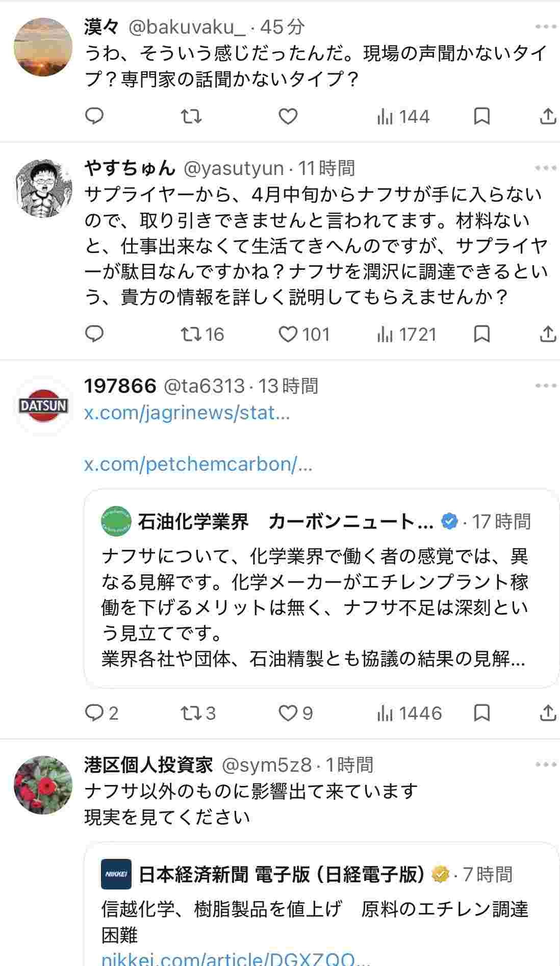
Task: Share the @ta6313 tweet
Action: (x=547, y=713)
